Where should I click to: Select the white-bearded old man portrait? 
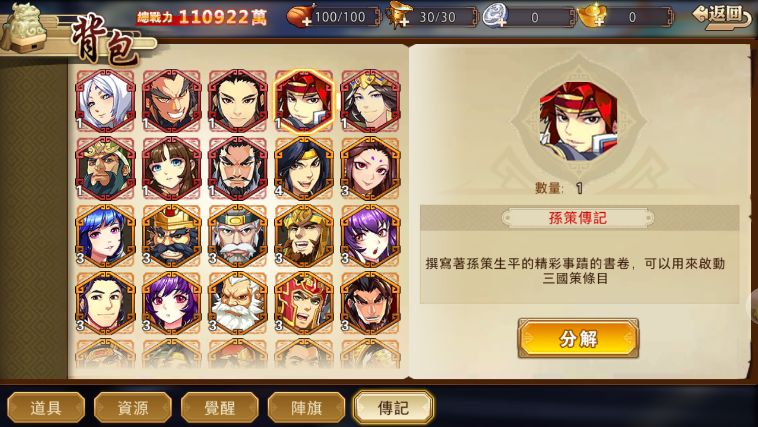click(238, 303)
